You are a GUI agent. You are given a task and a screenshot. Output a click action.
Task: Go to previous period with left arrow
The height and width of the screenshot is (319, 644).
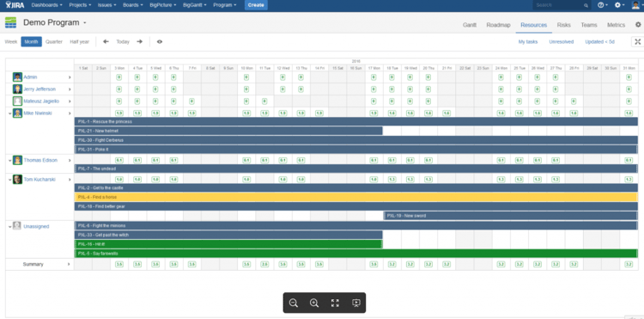click(x=106, y=41)
